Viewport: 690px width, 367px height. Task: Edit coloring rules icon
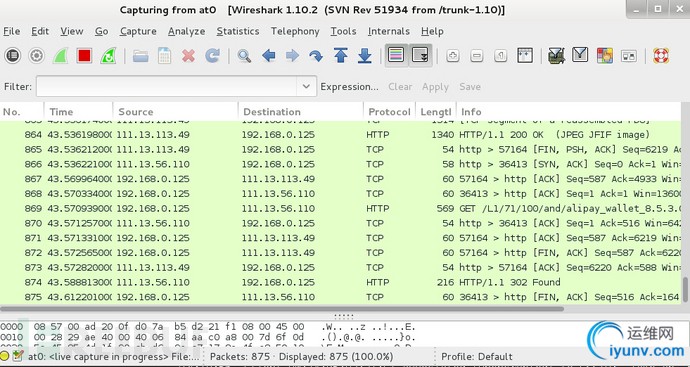(605, 56)
